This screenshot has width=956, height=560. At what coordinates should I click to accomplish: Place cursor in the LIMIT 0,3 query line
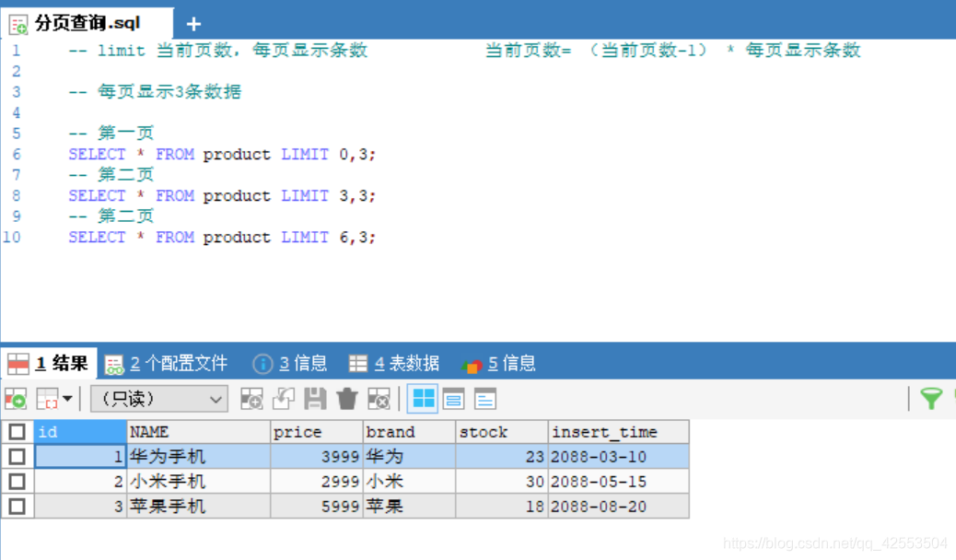tap(222, 155)
